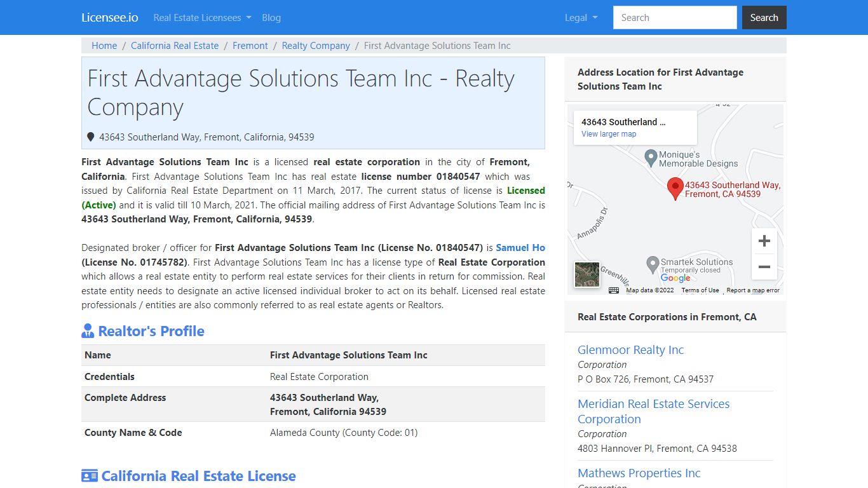Click the Search button

(x=764, y=18)
